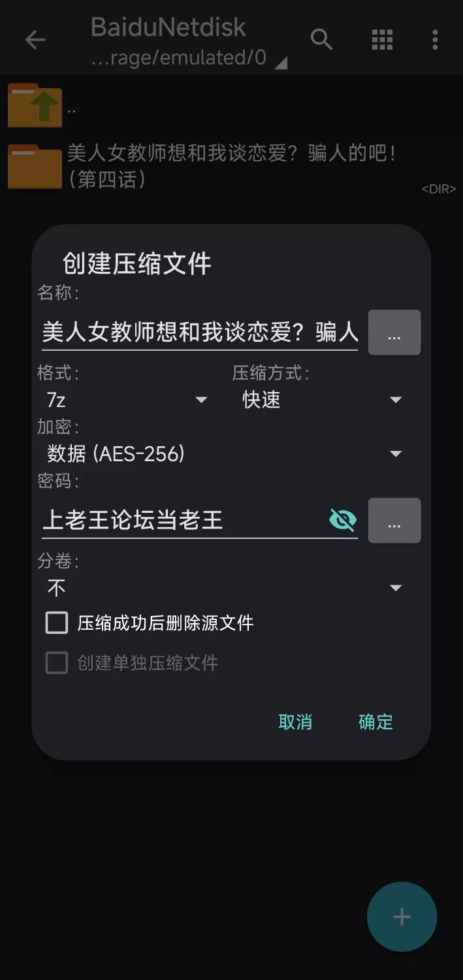Check the create separate archives option
463x980 pixels.
click(56, 663)
